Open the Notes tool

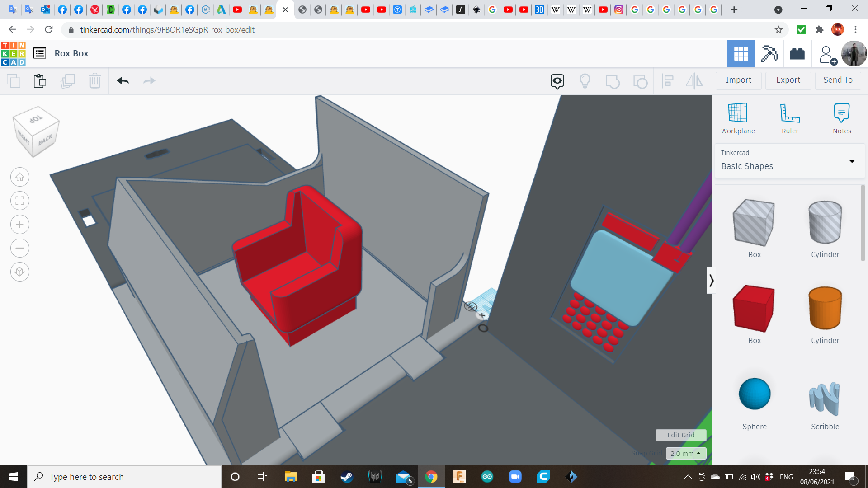click(x=841, y=113)
